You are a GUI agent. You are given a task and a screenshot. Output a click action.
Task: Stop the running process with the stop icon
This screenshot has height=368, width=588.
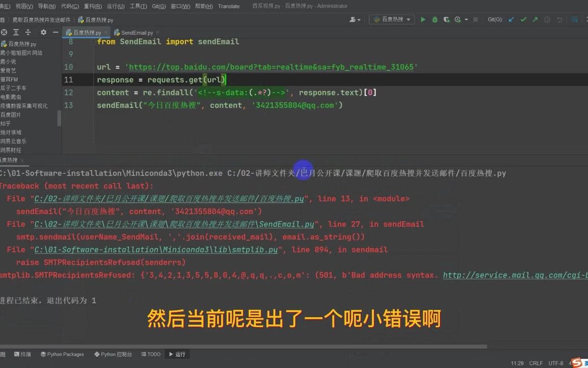(x=476, y=19)
